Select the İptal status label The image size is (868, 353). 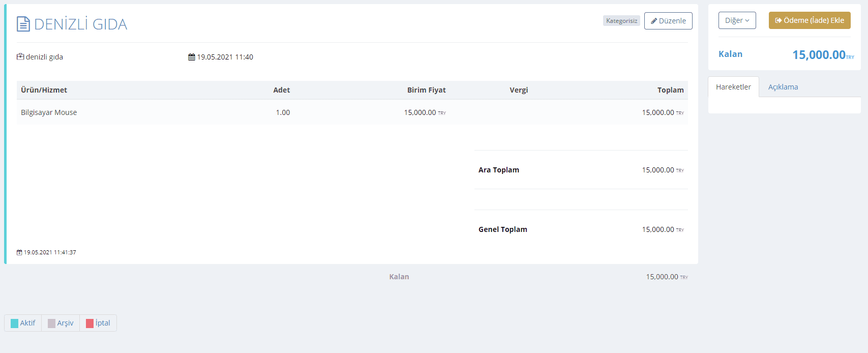[x=103, y=323]
